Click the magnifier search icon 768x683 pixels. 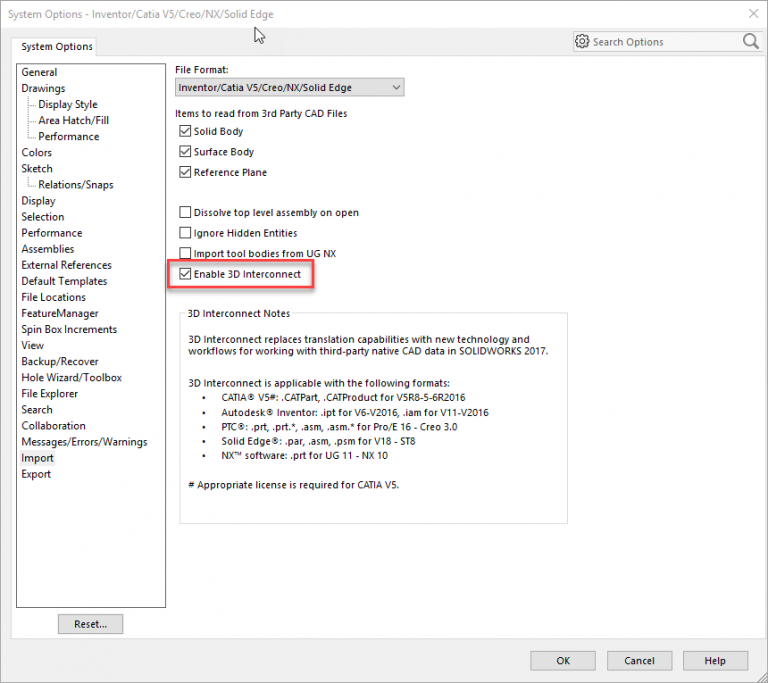point(750,42)
